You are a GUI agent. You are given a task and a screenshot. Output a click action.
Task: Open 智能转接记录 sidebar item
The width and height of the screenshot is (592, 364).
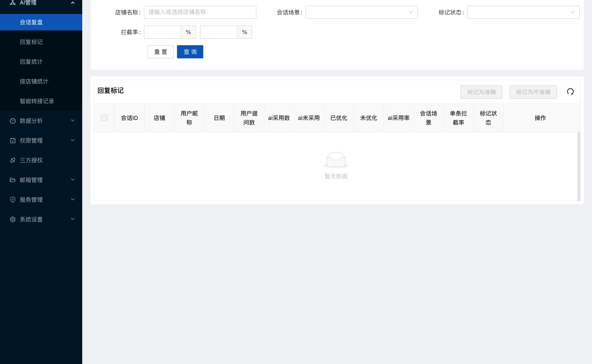pos(41,101)
